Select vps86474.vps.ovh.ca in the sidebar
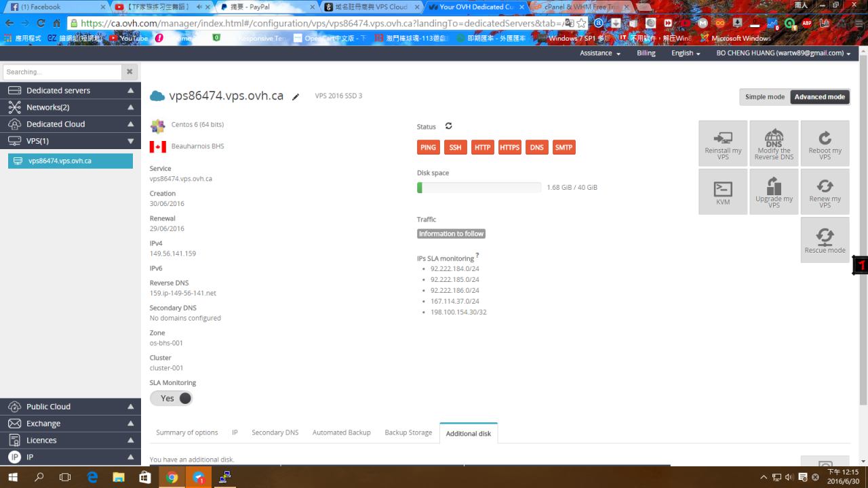 [x=71, y=161]
